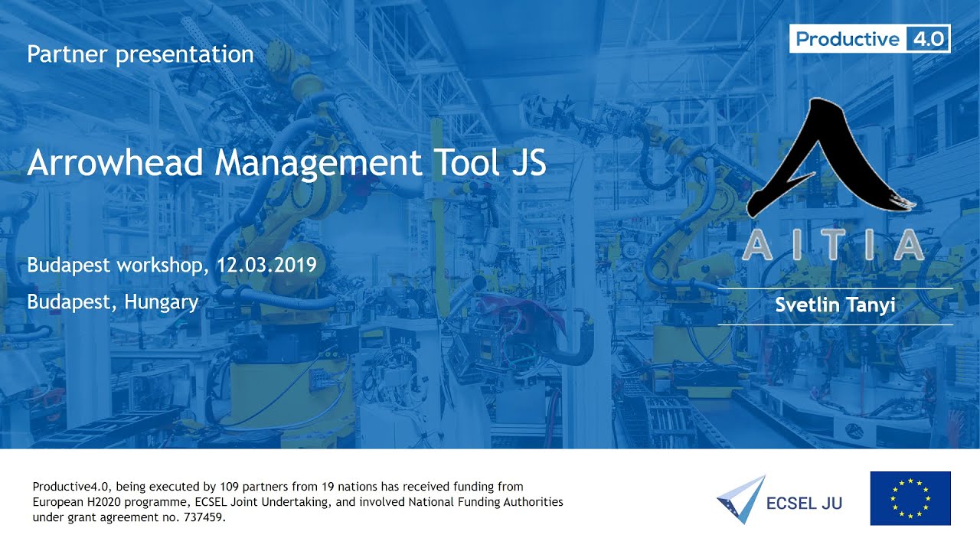Click 'Budapest workshop, 12.03.2019' text
This screenshot has width=980, height=551.
171,266
